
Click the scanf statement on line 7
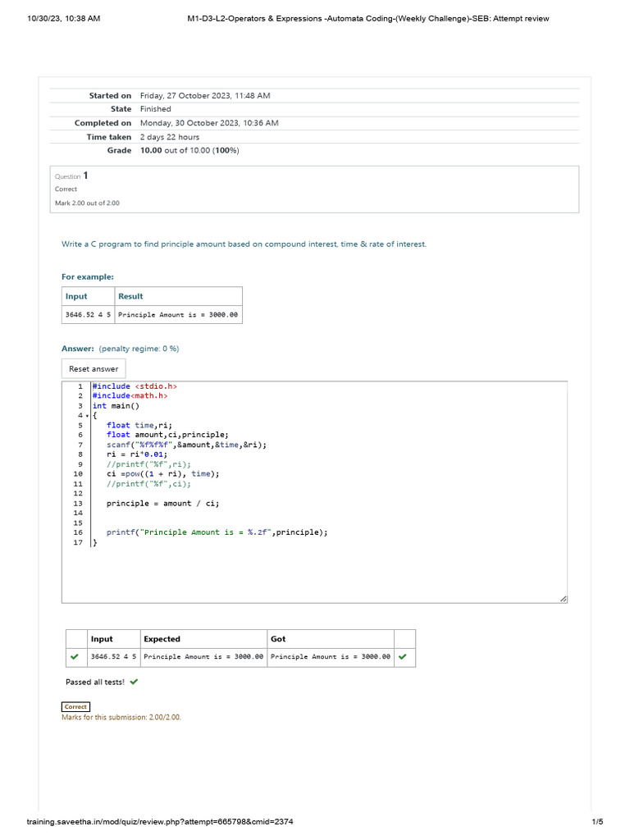coord(186,445)
